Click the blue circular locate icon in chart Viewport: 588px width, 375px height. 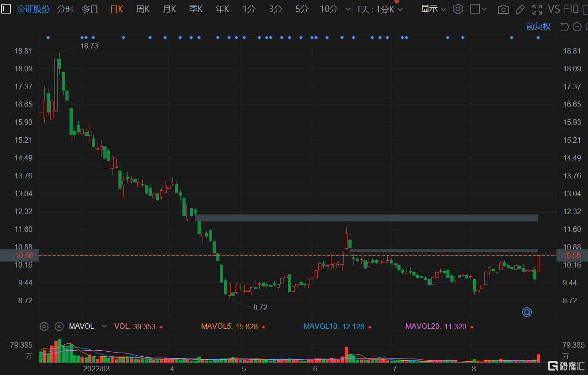(x=527, y=312)
